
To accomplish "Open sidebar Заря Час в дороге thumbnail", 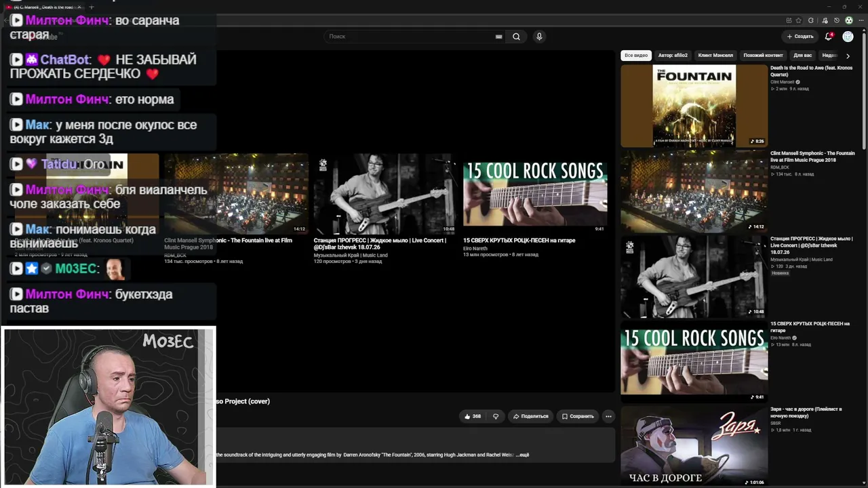I will (x=694, y=446).
